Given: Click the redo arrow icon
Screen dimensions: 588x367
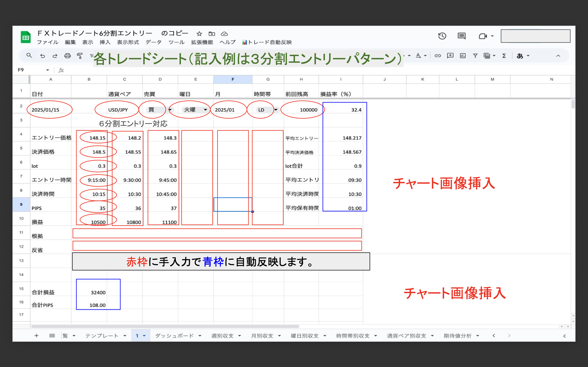Looking at the screenshot, I should coord(55,56).
